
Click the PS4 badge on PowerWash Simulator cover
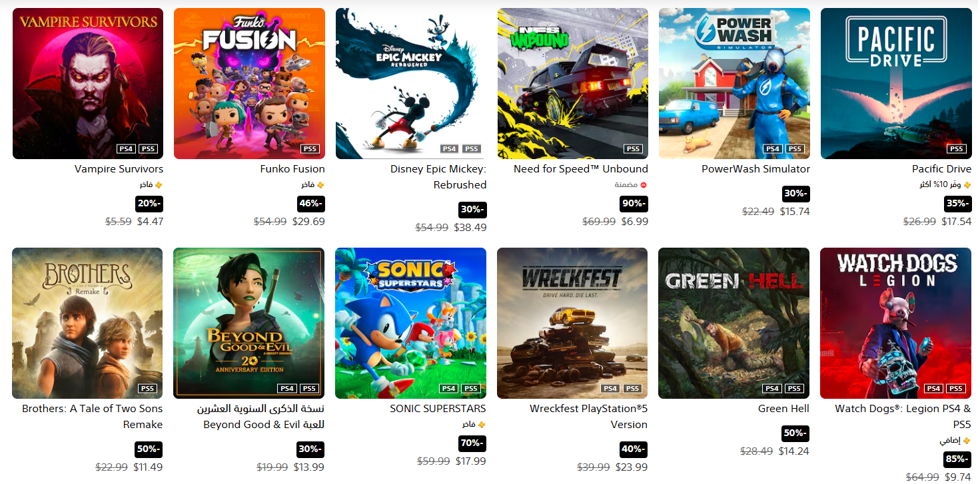coord(773,149)
